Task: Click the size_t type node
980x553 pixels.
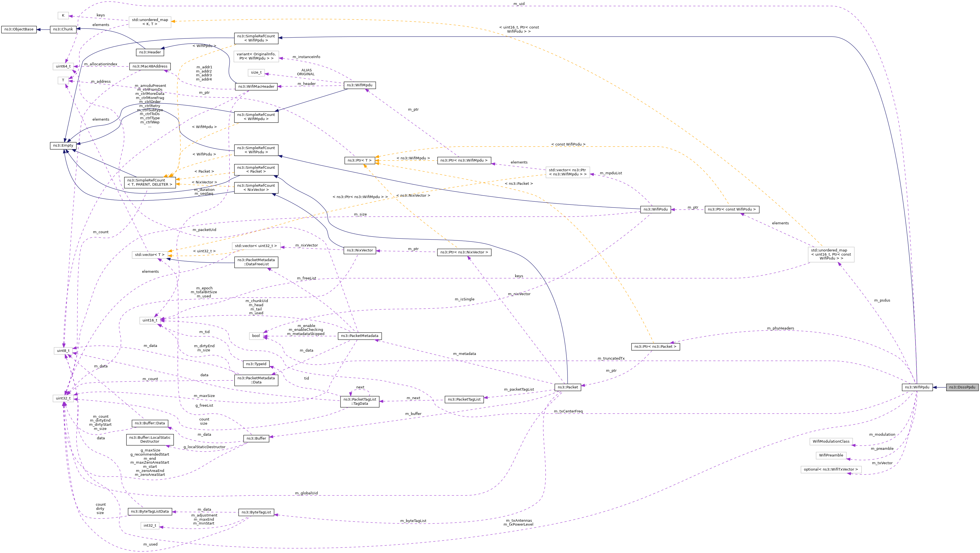Action: pyautogui.click(x=256, y=72)
